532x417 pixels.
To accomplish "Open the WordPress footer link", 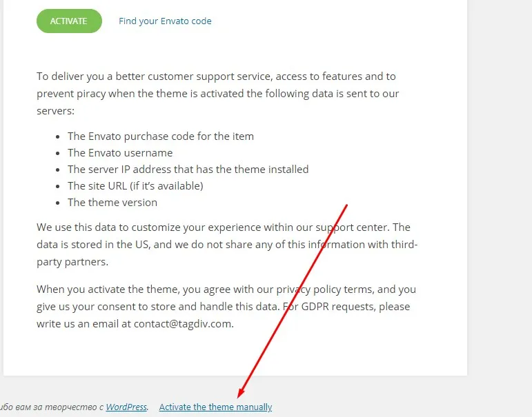I will click(x=126, y=407).
